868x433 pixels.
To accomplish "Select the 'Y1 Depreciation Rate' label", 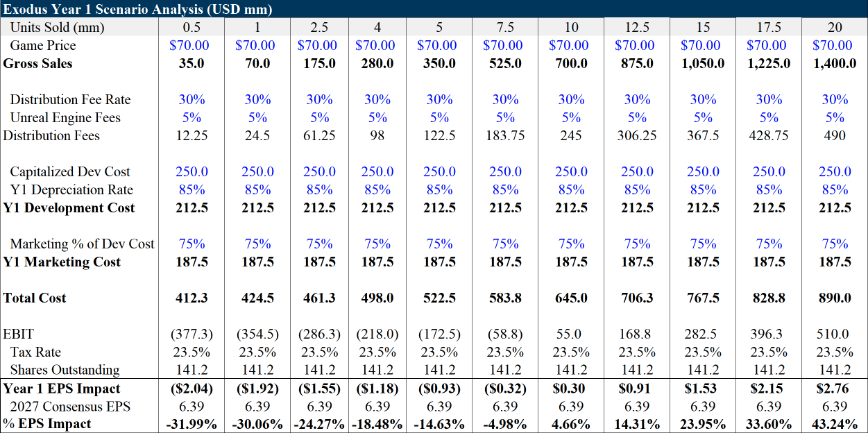I will 71,189.
